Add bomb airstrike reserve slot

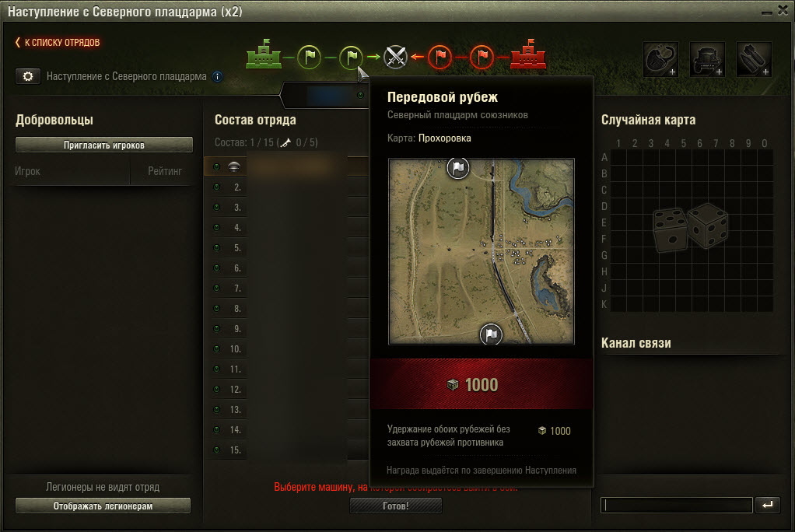(x=754, y=59)
